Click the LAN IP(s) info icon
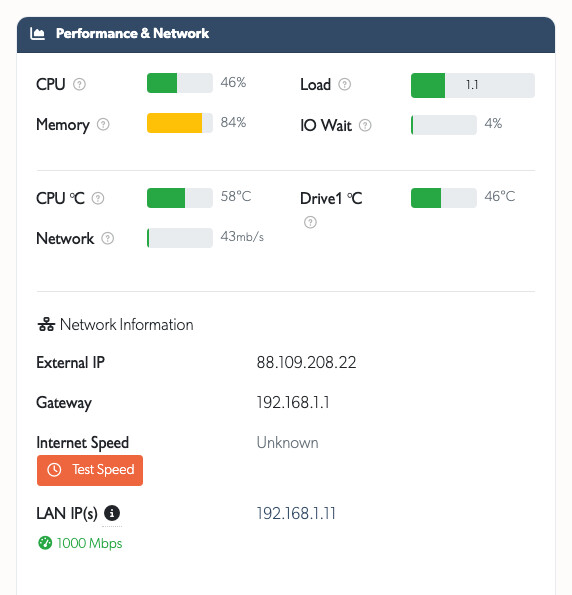Image resolution: width=572 pixels, height=595 pixels. tap(112, 513)
